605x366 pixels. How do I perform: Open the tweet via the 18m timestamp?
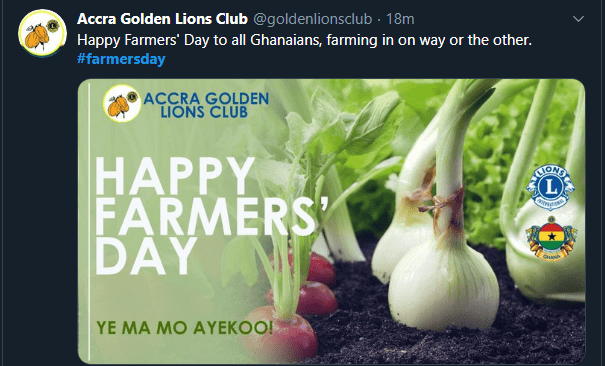tap(400, 19)
